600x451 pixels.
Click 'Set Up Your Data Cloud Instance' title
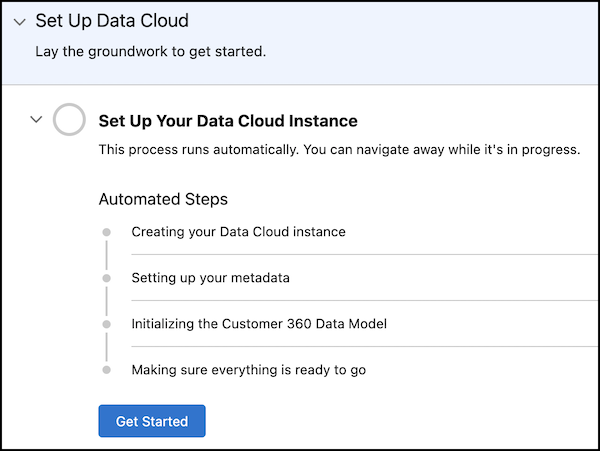click(228, 121)
